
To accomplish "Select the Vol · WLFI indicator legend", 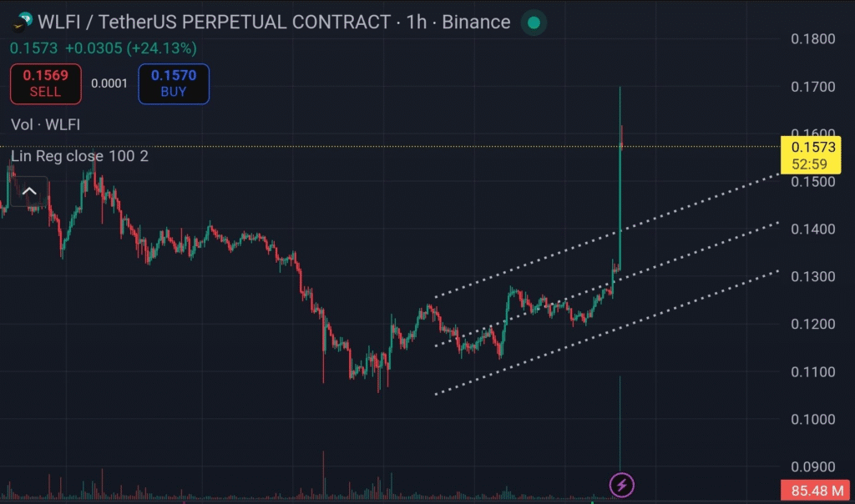I will coord(46,124).
